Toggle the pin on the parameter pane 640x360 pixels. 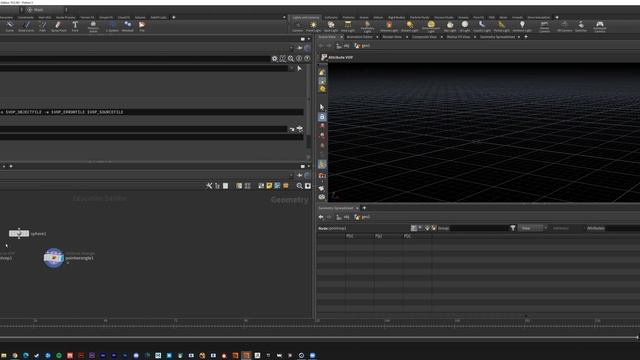(x=300, y=48)
